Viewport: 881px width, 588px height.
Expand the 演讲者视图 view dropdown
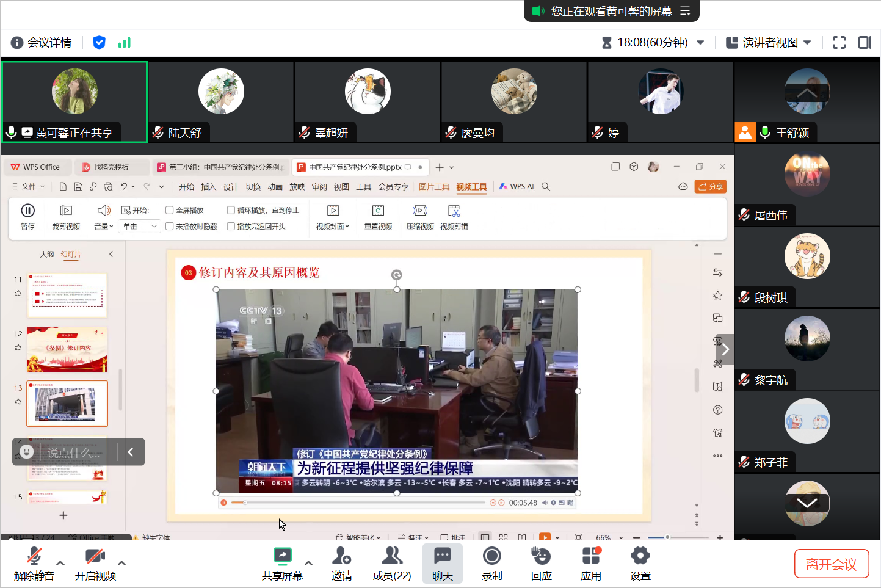[x=807, y=43]
